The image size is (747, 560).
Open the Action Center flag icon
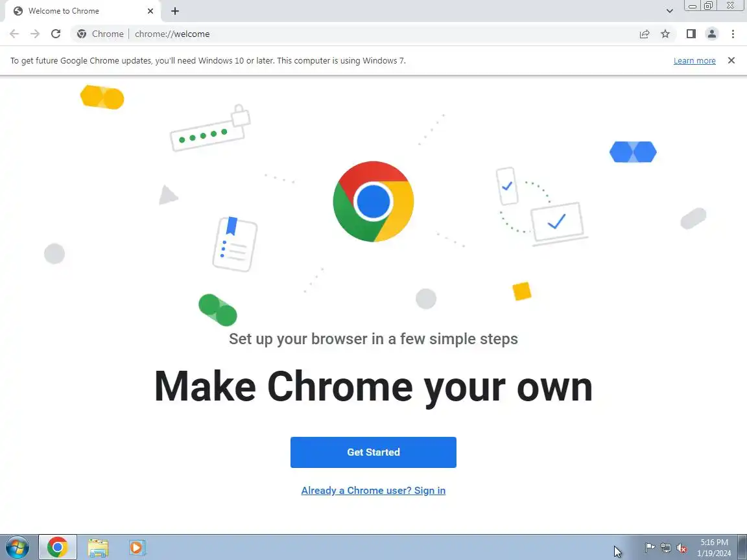click(649, 548)
